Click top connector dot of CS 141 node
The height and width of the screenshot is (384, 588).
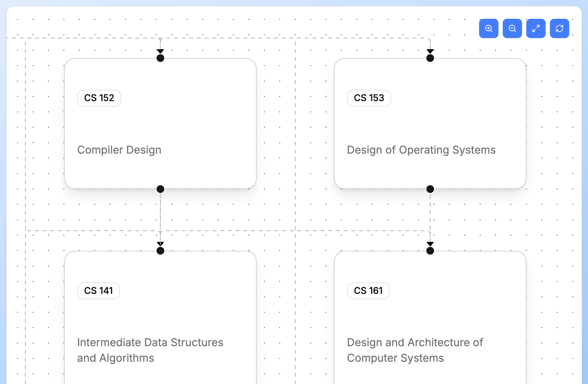pyautogui.click(x=160, y=251)
